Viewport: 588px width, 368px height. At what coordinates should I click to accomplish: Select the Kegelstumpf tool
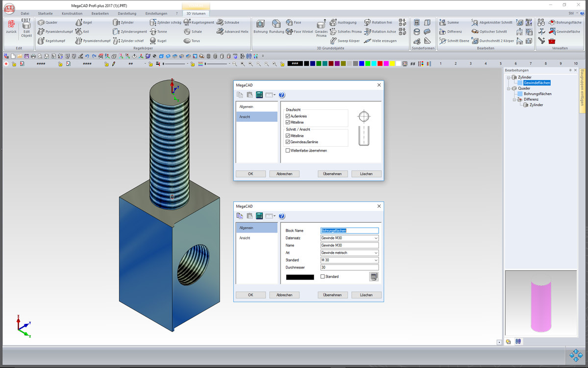tap(51, 41)
